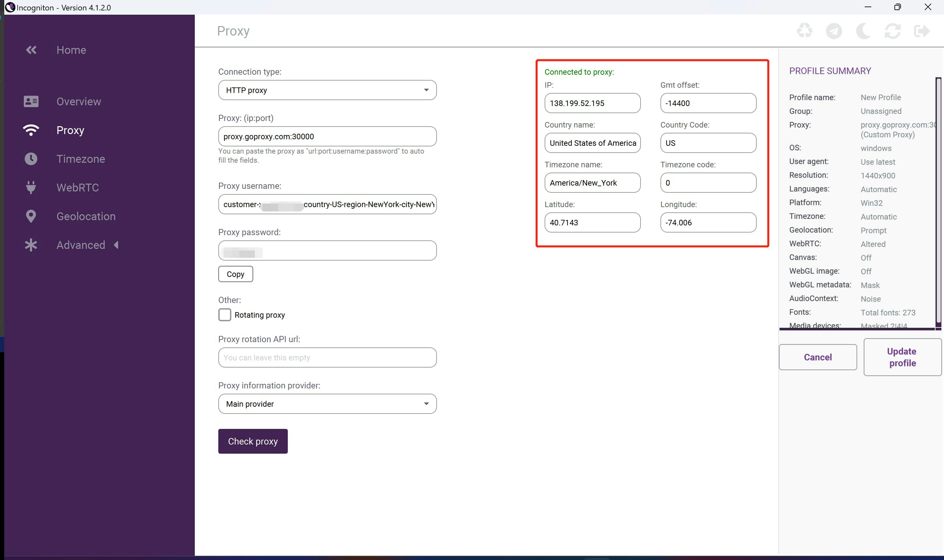This screenshot has width=944, height=560.
Task: Click the Geolocation pin icon in sidebar
Action: (31, 216)
